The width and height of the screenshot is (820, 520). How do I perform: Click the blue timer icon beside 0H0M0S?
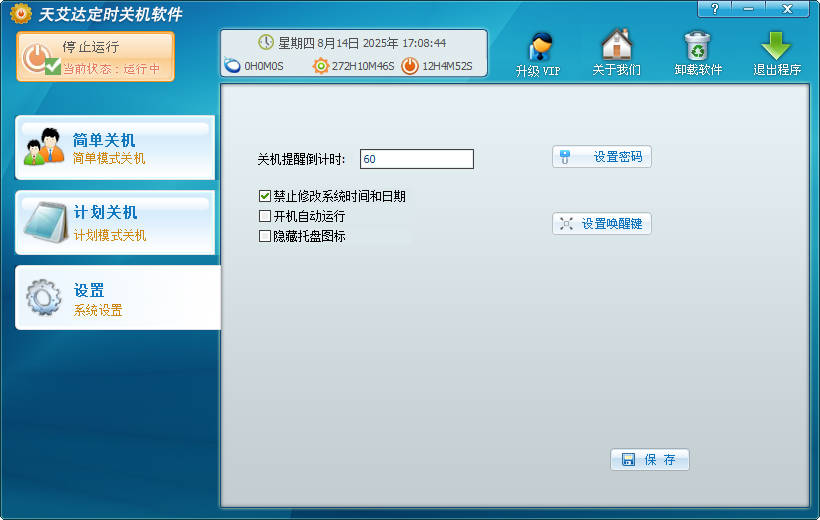pyautogui.click(x=232, y=65)
